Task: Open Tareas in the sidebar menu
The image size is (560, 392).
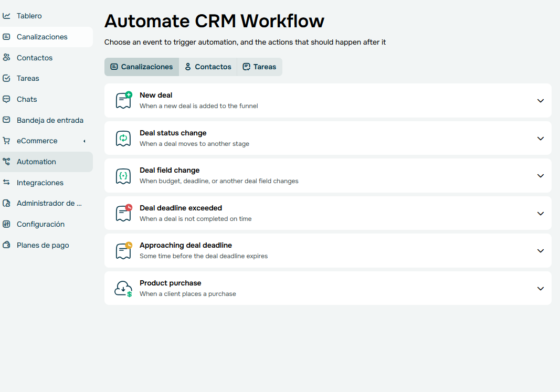Action: (x=28, y=78)
